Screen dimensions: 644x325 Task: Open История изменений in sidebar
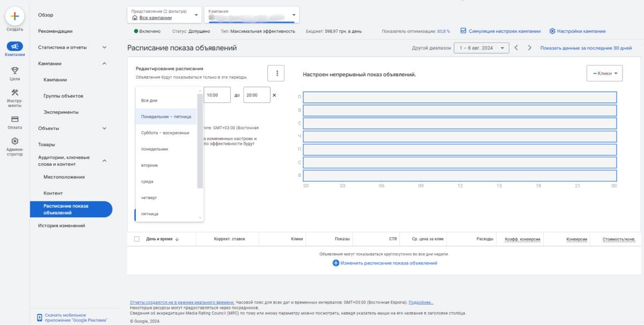tap(61, 226)
